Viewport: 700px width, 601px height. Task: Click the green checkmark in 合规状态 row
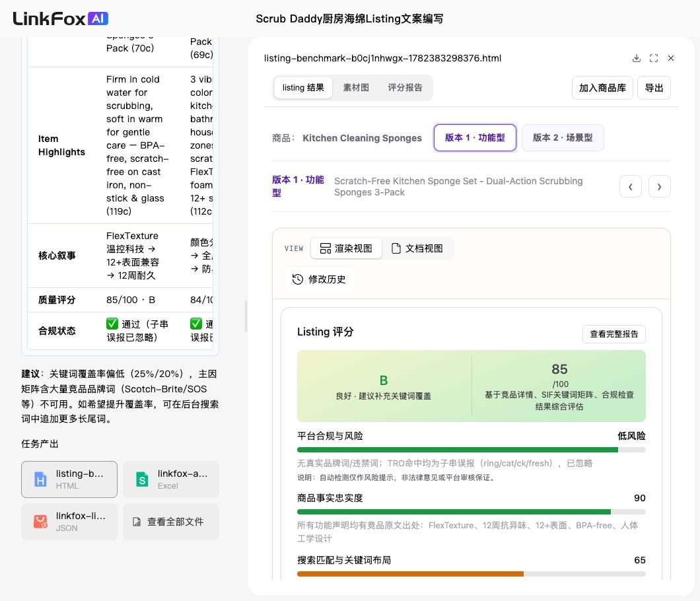coord(112,323)
